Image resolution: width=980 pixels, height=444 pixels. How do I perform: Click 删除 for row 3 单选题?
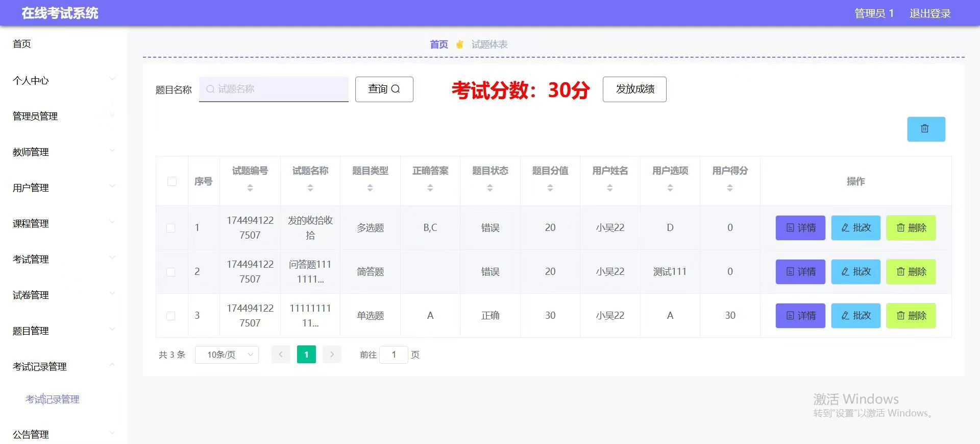(911, 316)
